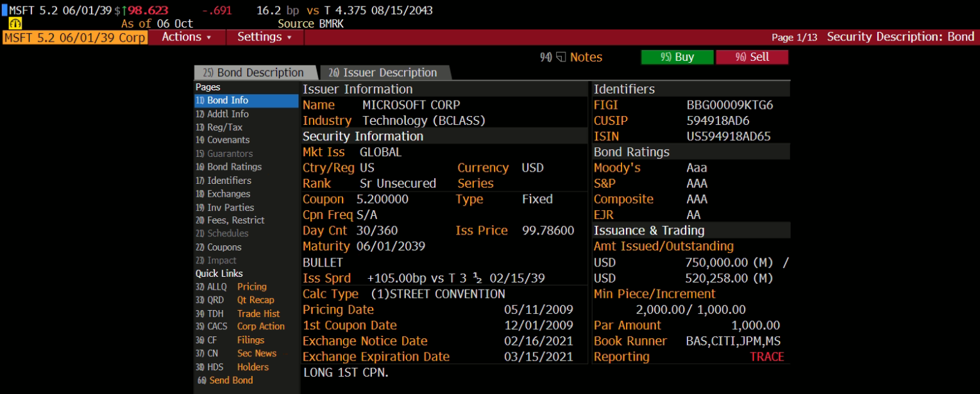Click the Mkt Iss value GLOBAL
Screen dimensions: 980x394
(x=380, y=152)
